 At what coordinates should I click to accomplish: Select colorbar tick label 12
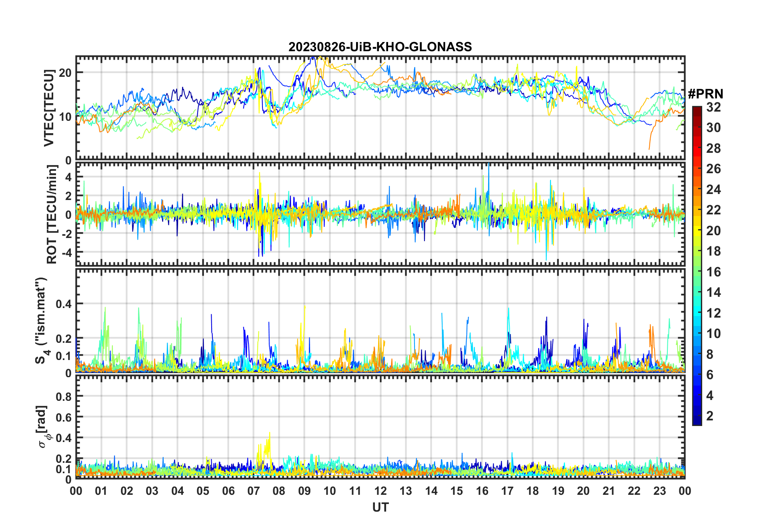713,313
